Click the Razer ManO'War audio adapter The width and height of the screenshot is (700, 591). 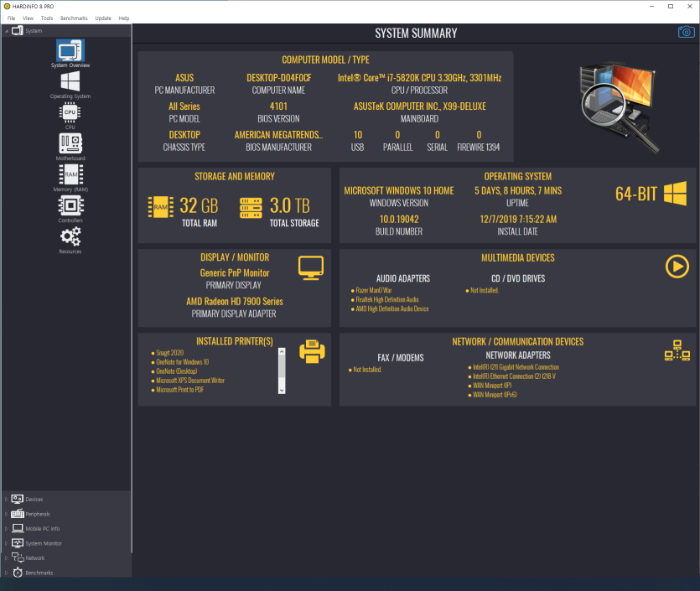(x=374, y=290)
